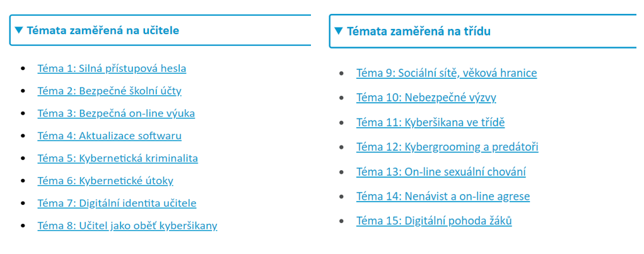Open Téma 15: Digitální pohoda žáků
Viewport: 644px width, 254px height.
[x=434, y=221]
